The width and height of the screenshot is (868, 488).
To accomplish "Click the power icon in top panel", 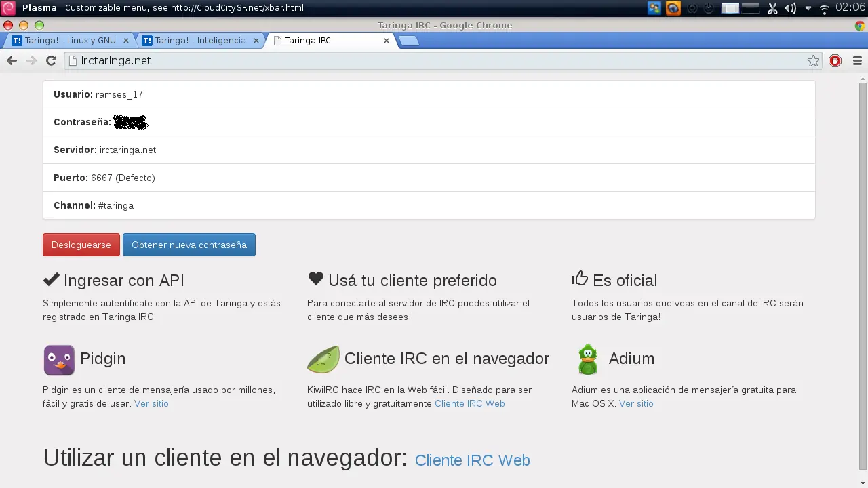I will tap(709, 9).
